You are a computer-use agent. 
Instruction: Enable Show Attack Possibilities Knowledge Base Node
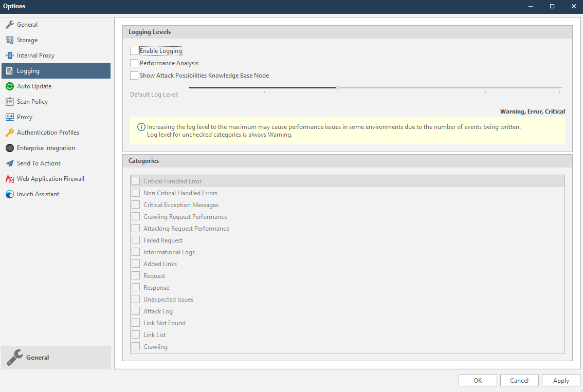(134, 75)
